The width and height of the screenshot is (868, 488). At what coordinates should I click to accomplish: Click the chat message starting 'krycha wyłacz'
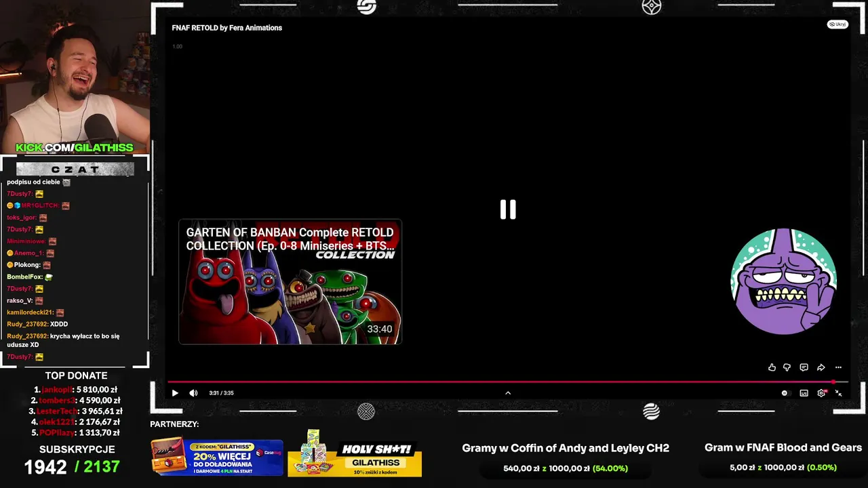click(x=63, y=340)
